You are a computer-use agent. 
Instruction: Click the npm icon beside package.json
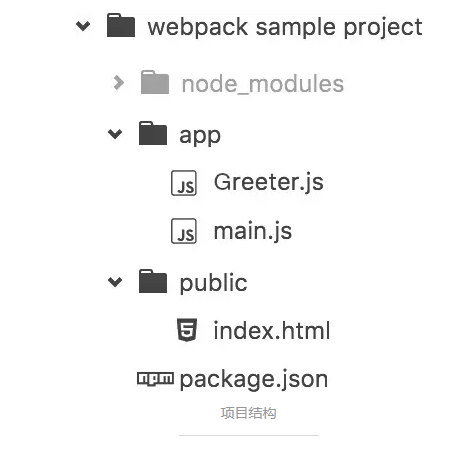click(155, 379)
